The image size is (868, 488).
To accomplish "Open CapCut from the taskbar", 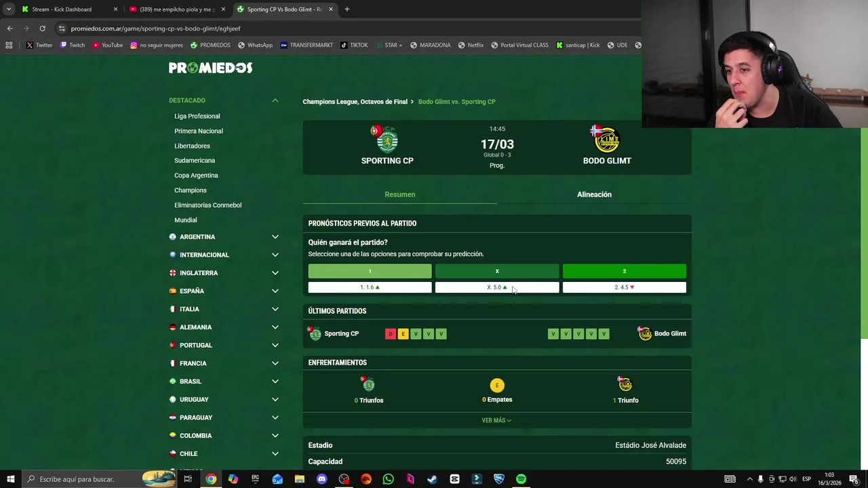I will coord(454,479).
